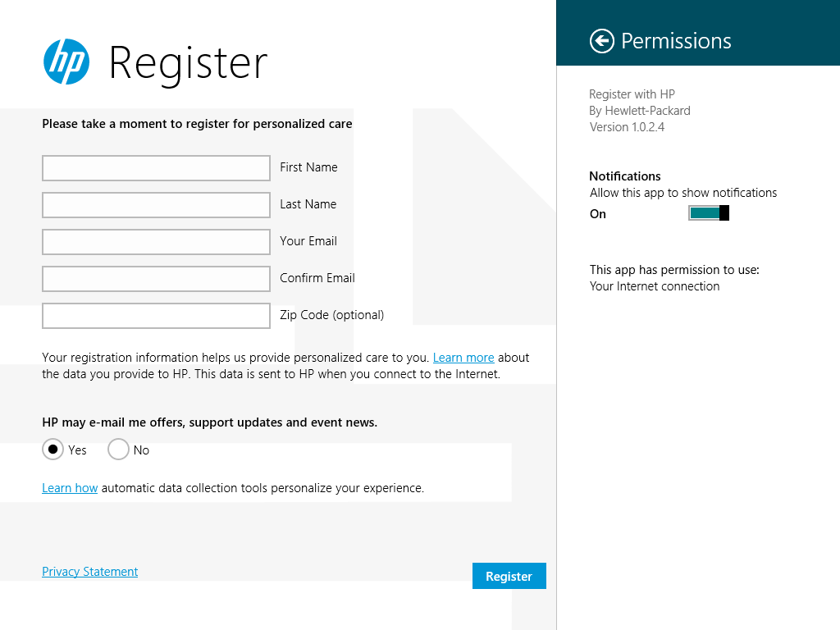Click the back arrow in Permissions header
840x630 pixels.
coord(601,41)
